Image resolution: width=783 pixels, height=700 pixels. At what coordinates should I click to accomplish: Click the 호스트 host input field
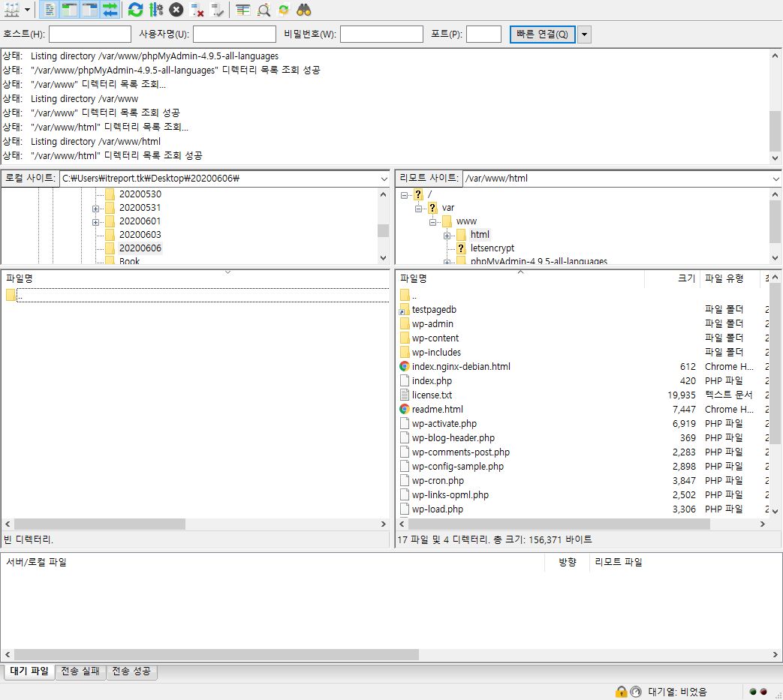click(x=90, y=34)
